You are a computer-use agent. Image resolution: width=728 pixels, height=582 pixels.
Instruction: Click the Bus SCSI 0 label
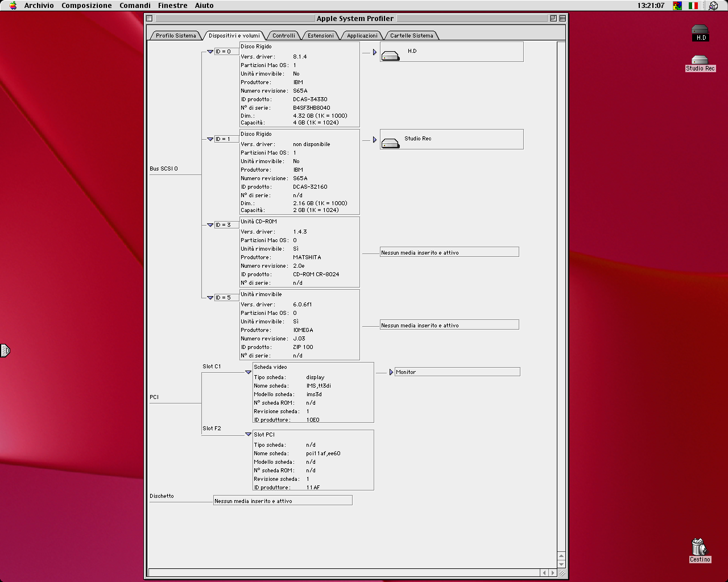(x=164, y=169)
